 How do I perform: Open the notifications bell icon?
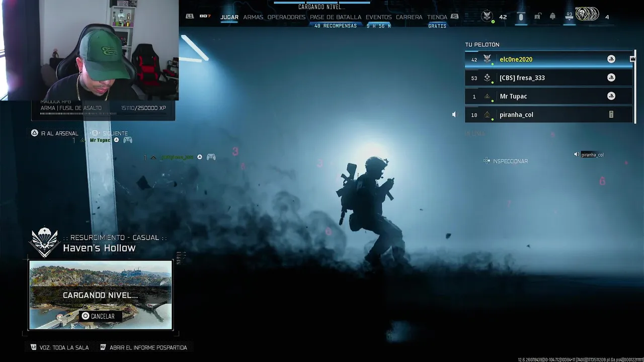click(x=552, y=17)
